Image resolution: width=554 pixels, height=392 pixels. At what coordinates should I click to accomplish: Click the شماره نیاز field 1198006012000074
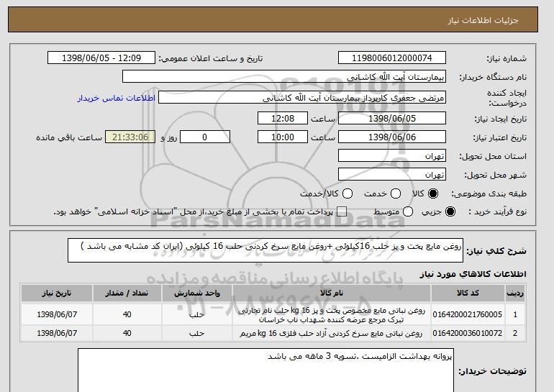pyautogui.click(x=392, y=58)
